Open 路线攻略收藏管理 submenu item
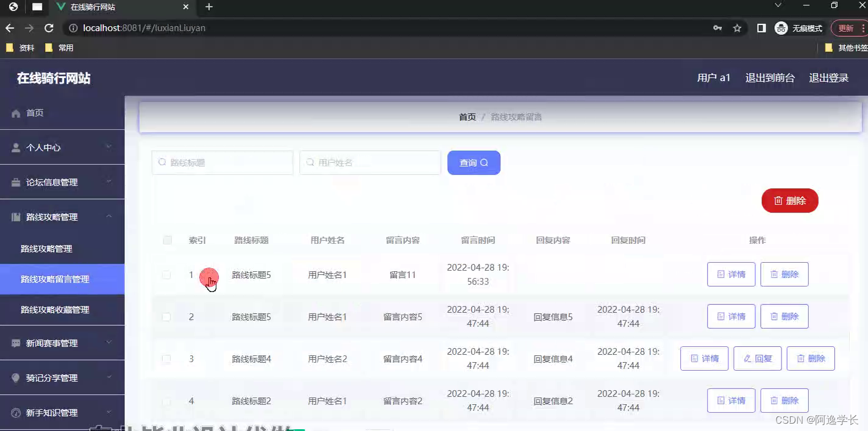Image resolution: width=868 pixels, height=431 pixels. 62,310
